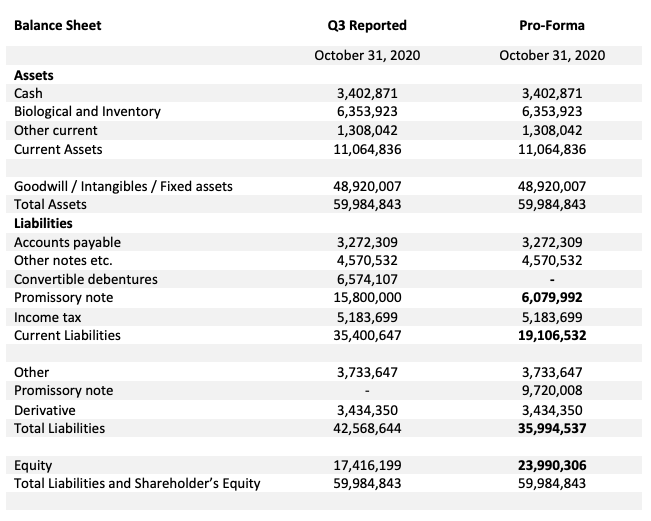Select Q3 Convertible debentures value 6,574,107
This screenshot has height=521, width=651.
coord(367,279)
